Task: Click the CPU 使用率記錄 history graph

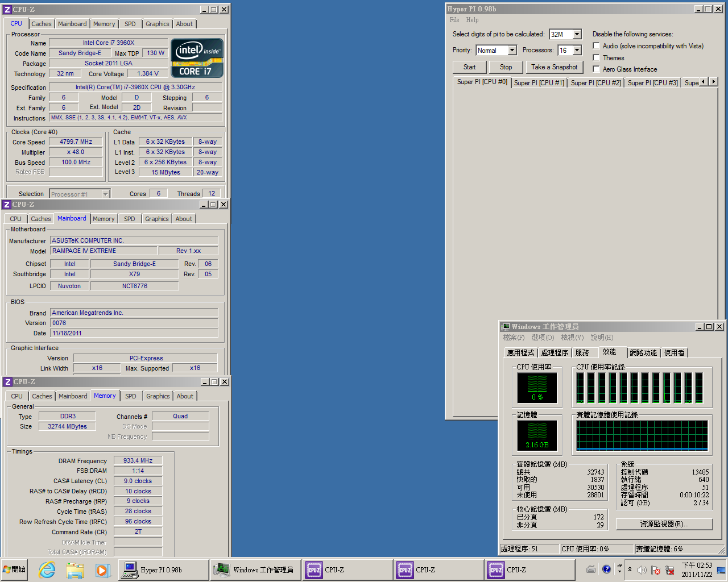Action: (641, 388)
